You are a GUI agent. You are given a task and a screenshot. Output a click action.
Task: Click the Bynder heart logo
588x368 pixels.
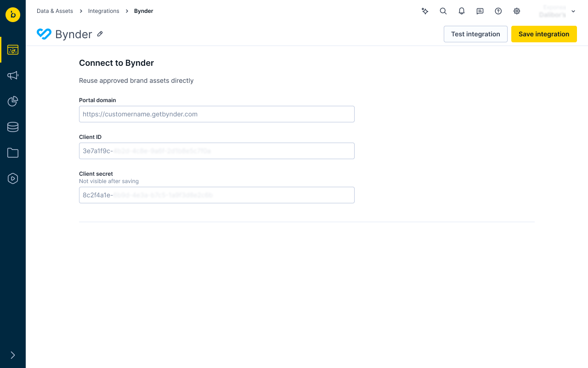[44, 34]
